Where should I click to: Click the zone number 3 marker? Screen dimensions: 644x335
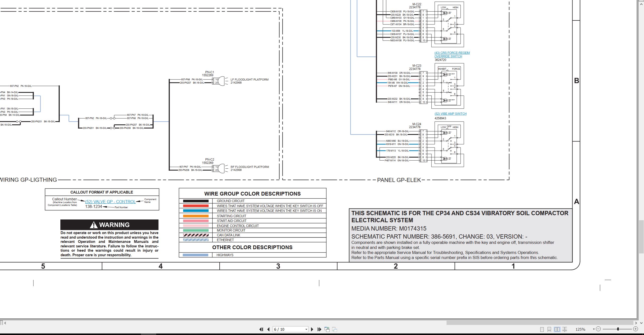pyautogui.click(x=278, y=266)
